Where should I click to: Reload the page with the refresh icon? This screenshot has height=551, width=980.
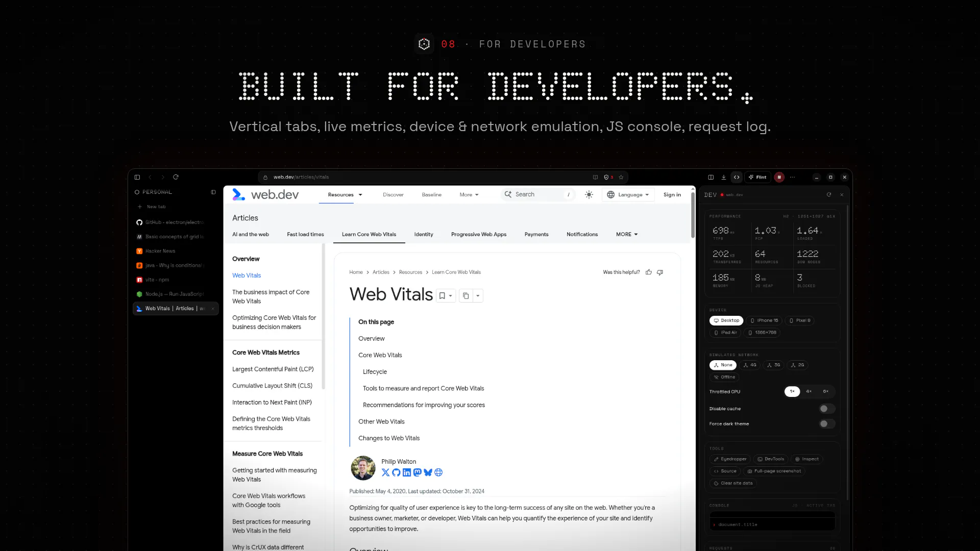[176, 177]
